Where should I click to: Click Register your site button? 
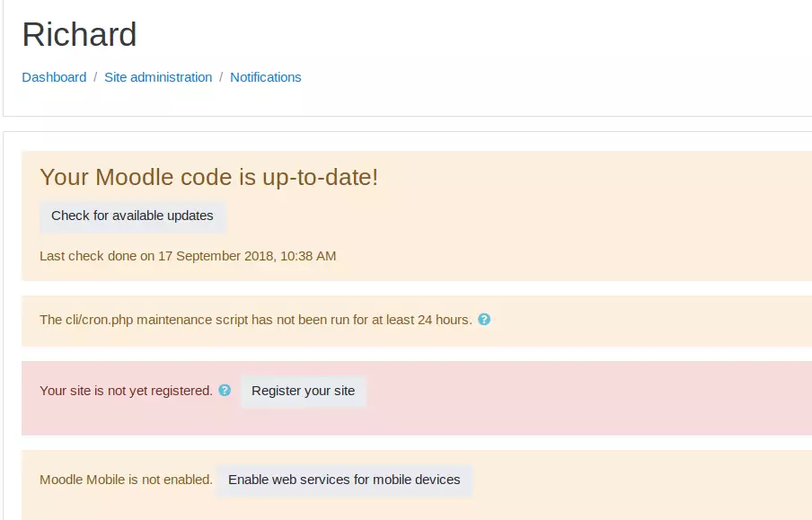tap(303, 391)
